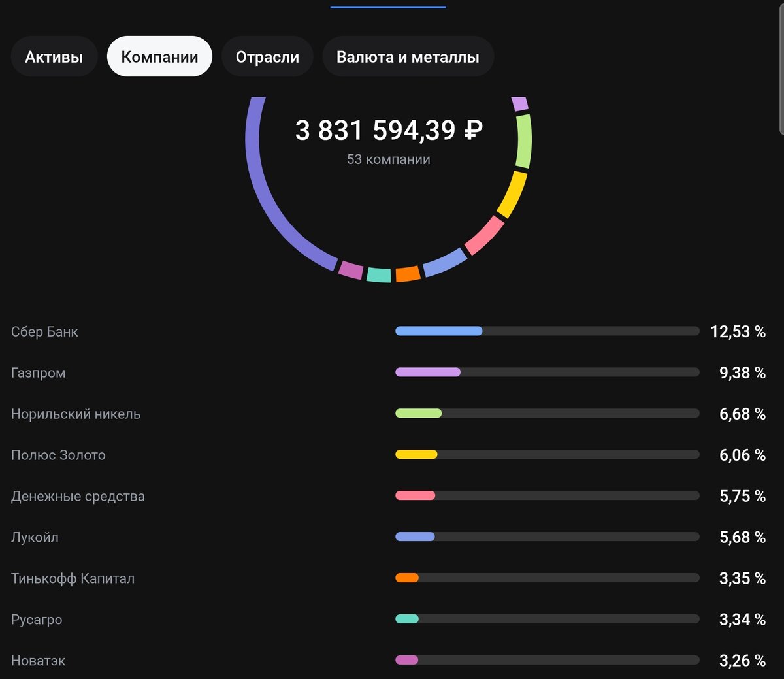Open the Норильский никель row
Screen dimensions: 784x679
(389, 414)
